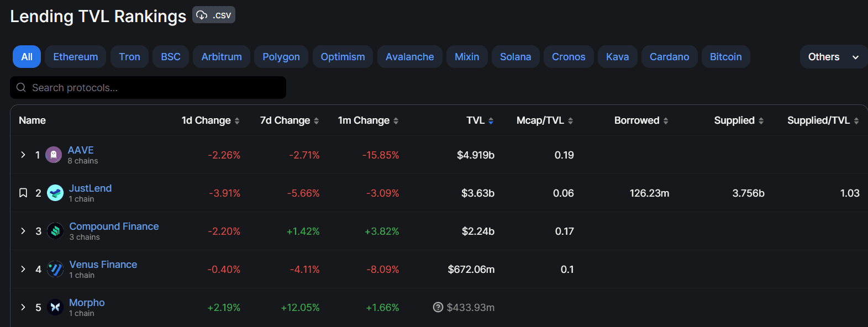Open the Others chain dropdown
Screen dimensions: 868x327
pyautogui.click(x=834, y=57)
